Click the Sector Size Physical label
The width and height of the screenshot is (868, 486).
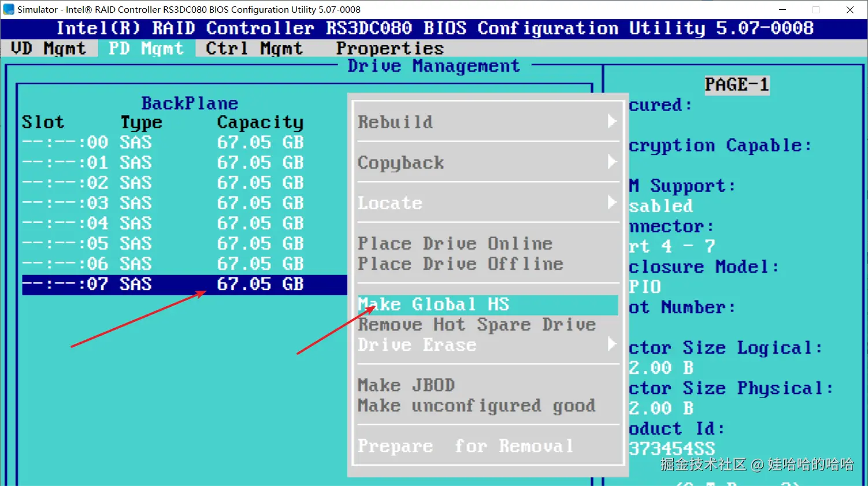click(x=731, y=388)
